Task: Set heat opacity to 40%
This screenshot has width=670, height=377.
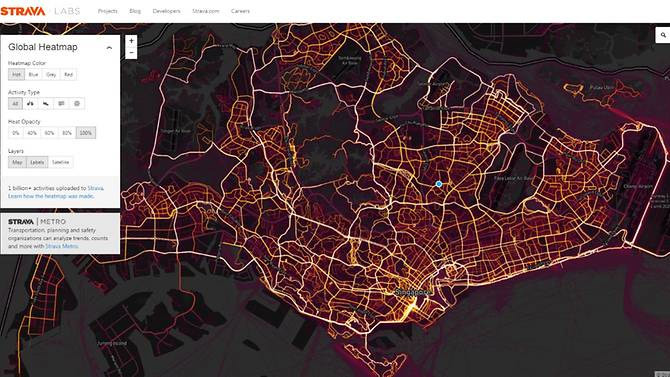Action: (32, 133)
